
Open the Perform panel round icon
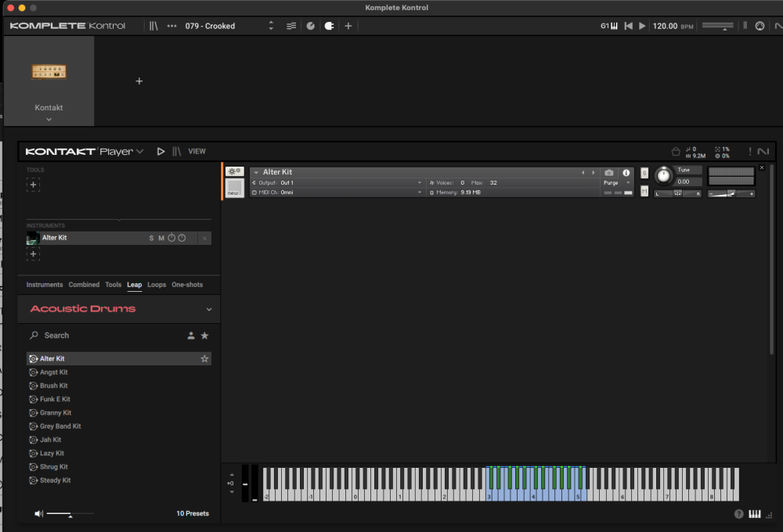(311, 26)
